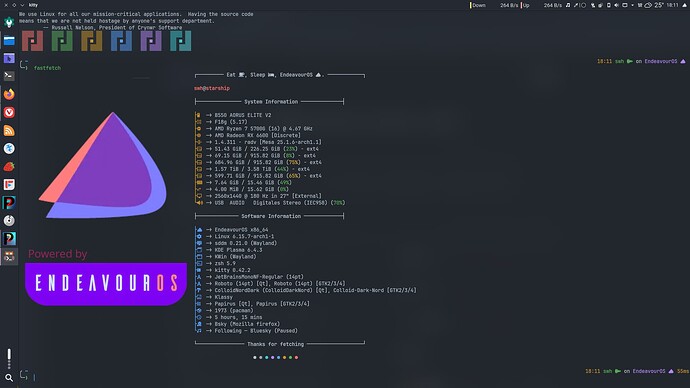Click the ENDEAVOUROS purple banner image
Screen dimensions: 690x388
tap(106, 284)
